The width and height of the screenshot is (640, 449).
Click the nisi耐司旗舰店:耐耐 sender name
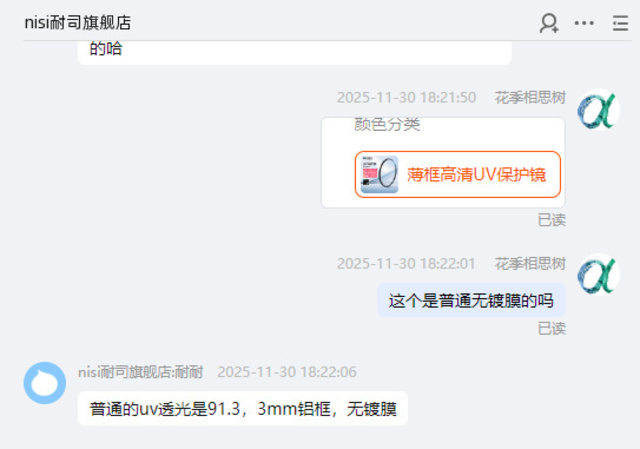140,372
